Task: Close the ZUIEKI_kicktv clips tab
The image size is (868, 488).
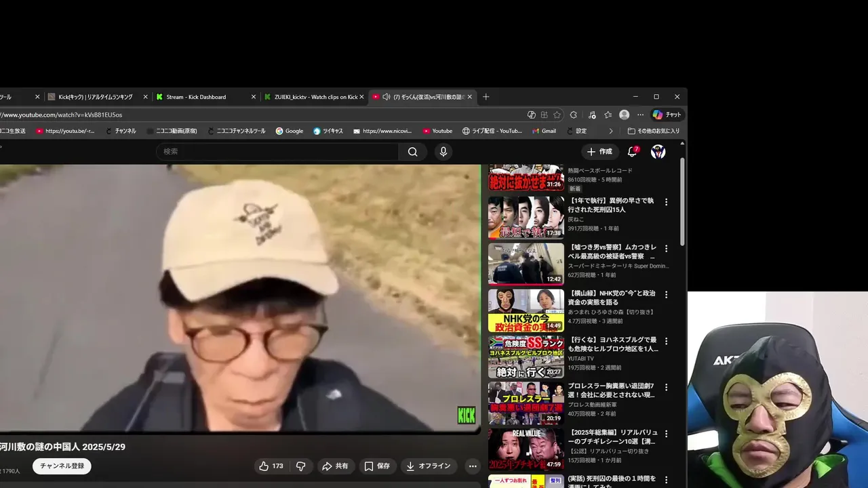Action: click(x=361, y=97)
